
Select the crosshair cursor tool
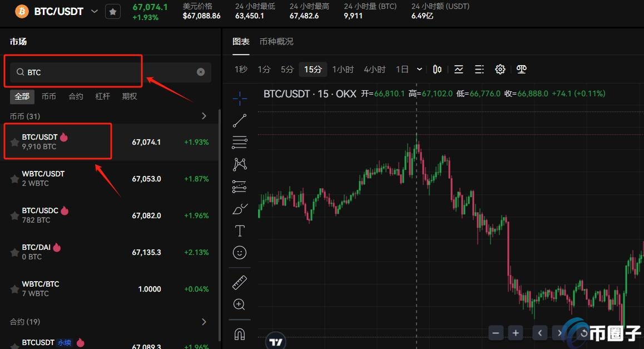[240, 99]
